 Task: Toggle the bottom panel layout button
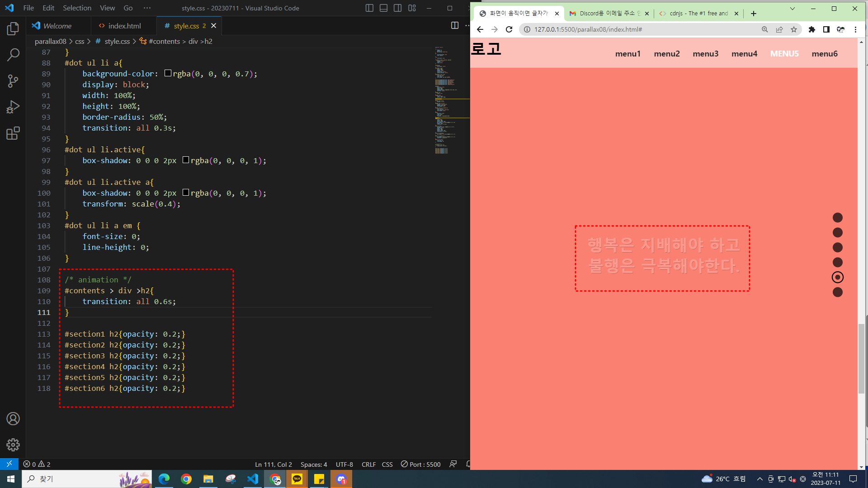pos(383,8)
